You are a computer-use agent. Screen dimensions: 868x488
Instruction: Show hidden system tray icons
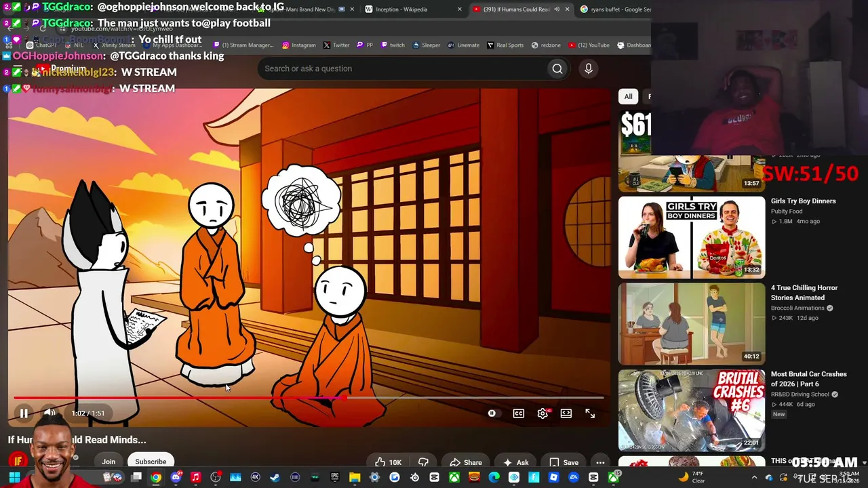tap(754, 478)
